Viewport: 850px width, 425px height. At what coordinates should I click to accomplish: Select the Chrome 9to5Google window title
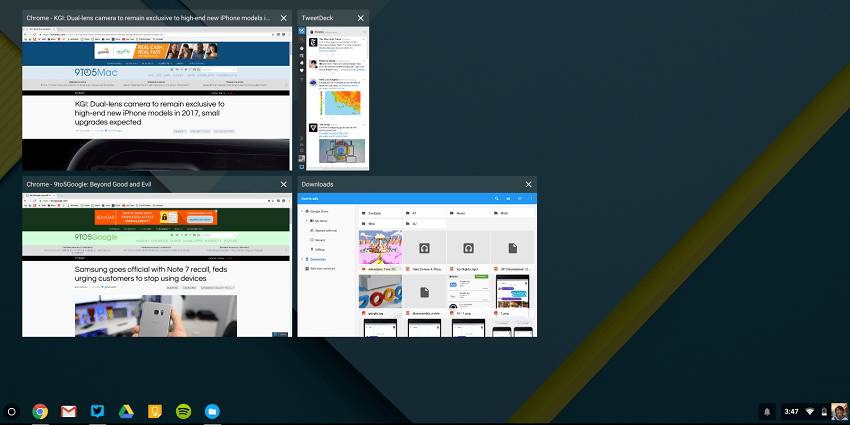click(x=88, y=184)
